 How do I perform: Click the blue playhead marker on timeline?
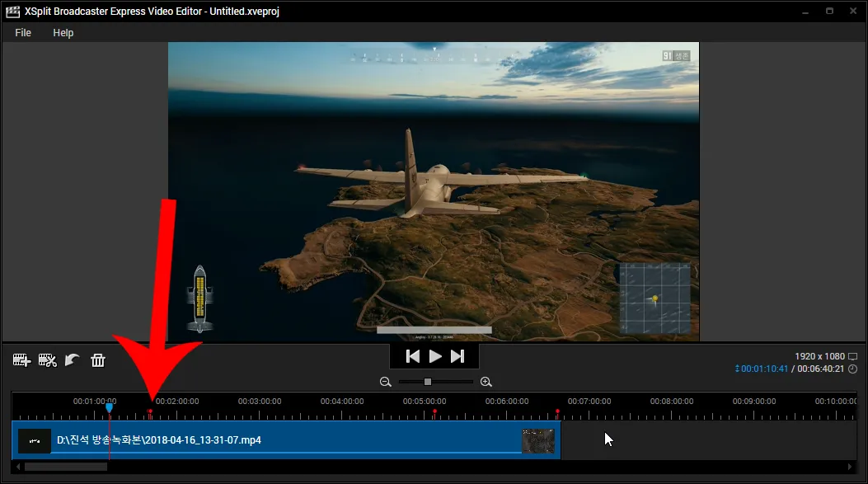(109, 407)
